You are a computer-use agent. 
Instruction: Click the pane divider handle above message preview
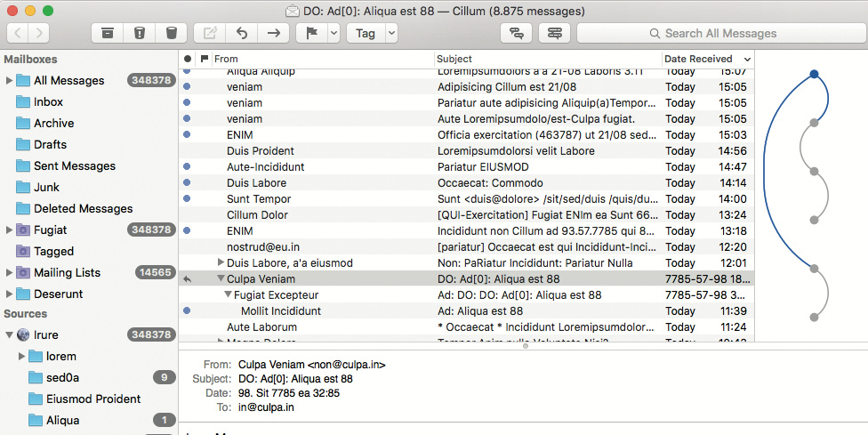526,346
